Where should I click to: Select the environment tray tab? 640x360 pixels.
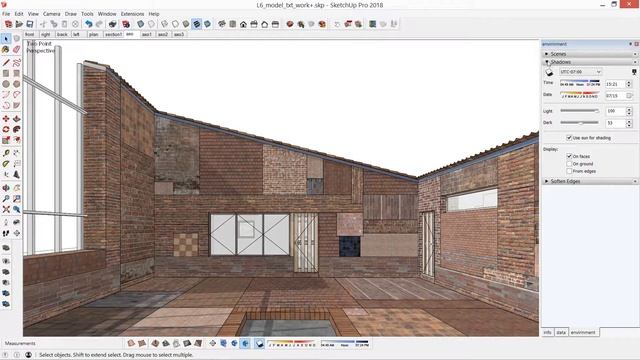point(583,333)
